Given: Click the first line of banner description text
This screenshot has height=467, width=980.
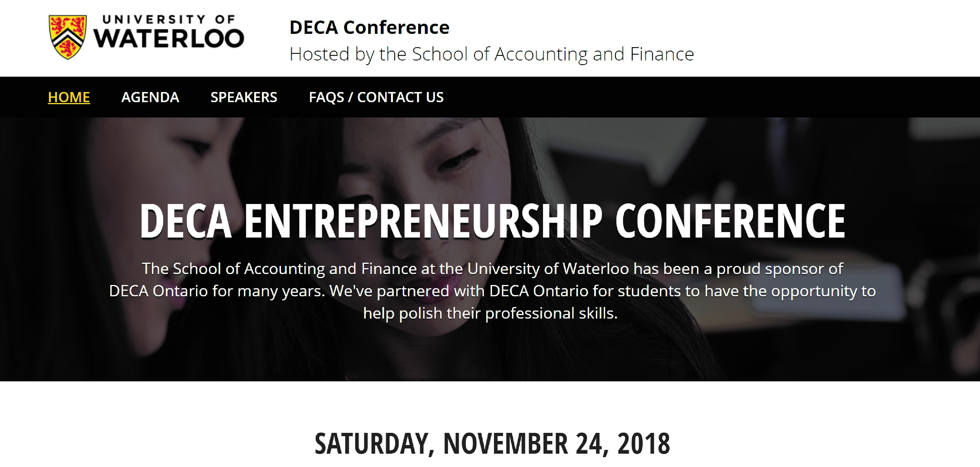Looking at the screenshot, I should (492, 269).
